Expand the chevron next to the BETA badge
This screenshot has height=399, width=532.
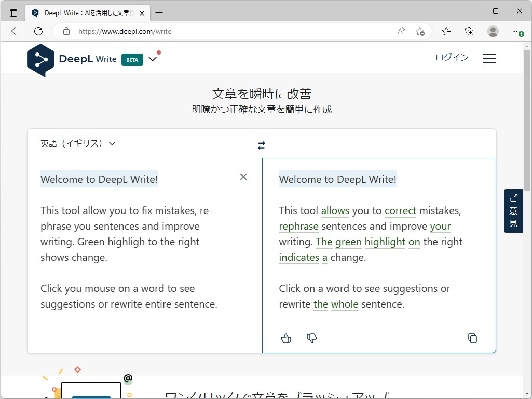pos(153,59)
